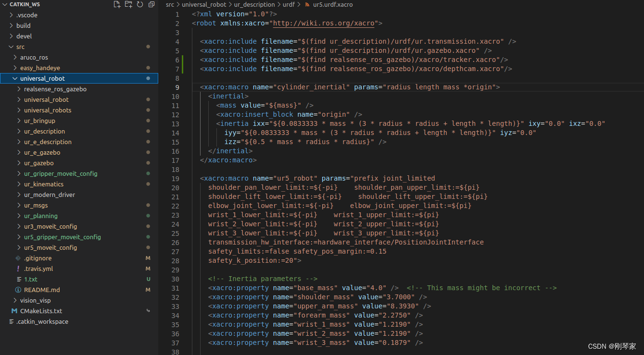Click the Inertia parameters comment
Screen dimensions: 644x355
[x=263, y=279]
